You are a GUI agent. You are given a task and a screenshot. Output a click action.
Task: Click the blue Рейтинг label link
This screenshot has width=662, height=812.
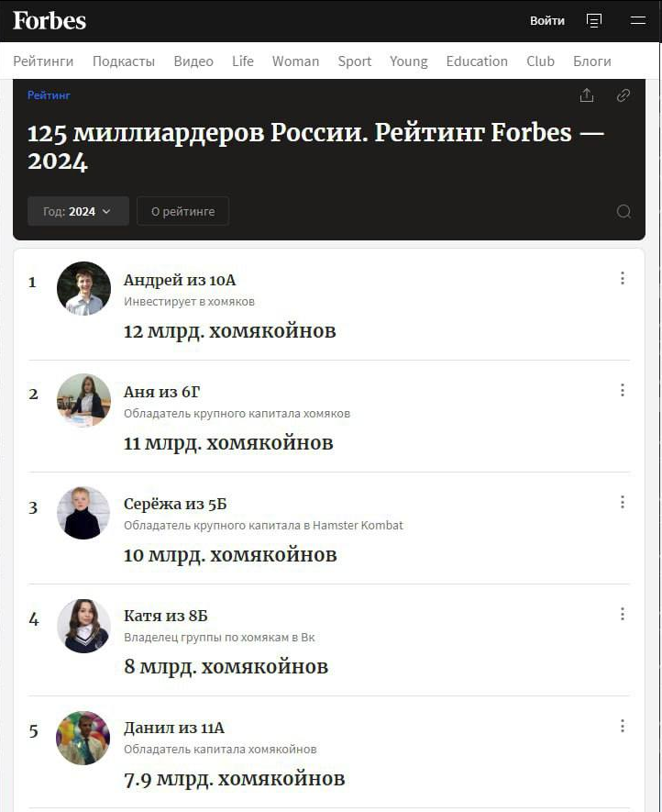49,95
